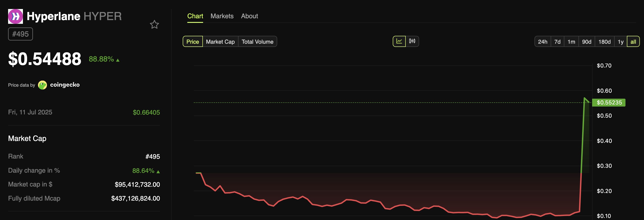Click the Daily change 88.64% value
644x220 pixels.
[x=146, y=171]
